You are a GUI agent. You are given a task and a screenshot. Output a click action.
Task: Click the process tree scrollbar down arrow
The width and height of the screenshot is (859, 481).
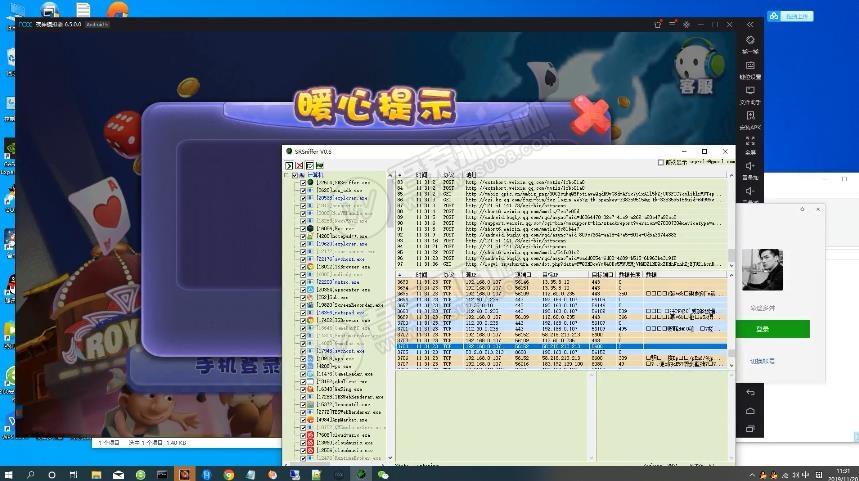tap(390, 458)
